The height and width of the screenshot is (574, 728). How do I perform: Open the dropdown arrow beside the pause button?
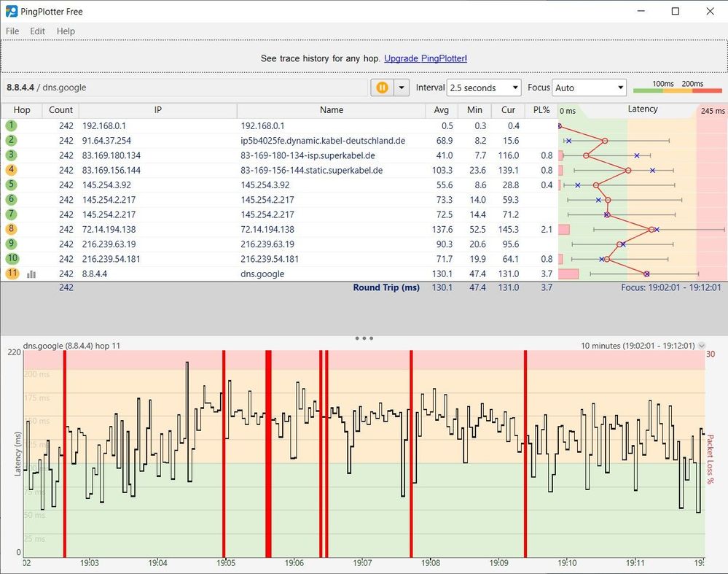point(402,88)
